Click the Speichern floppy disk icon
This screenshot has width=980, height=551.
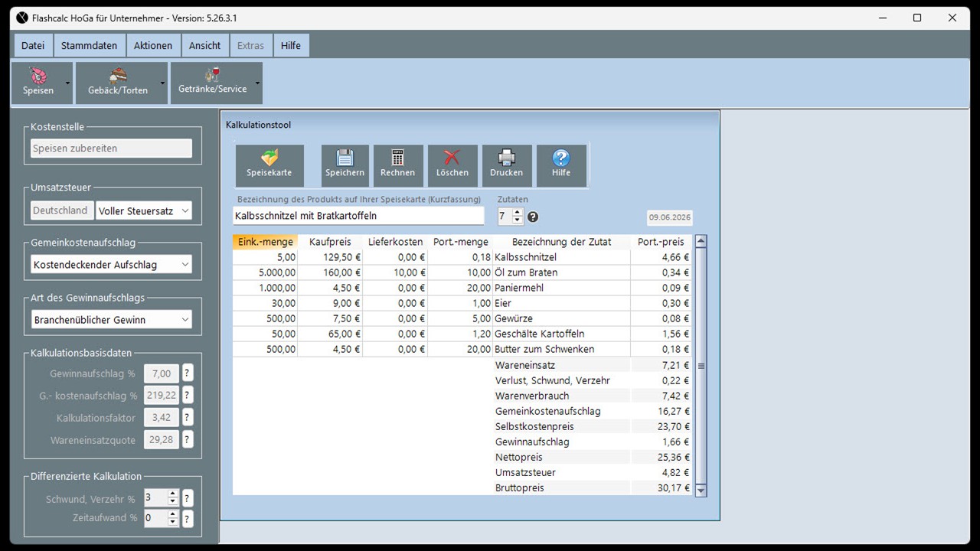pyautogui.click(x=345, y=165)
